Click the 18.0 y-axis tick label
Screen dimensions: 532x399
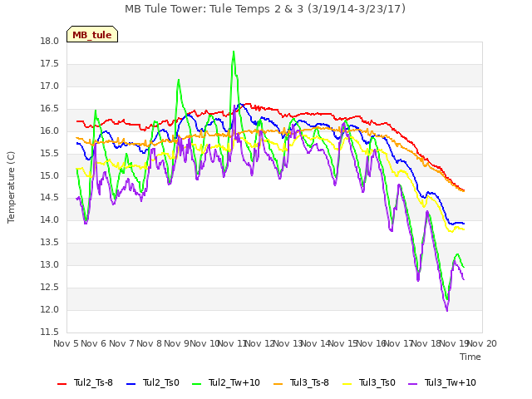click(x=50, y=42)
